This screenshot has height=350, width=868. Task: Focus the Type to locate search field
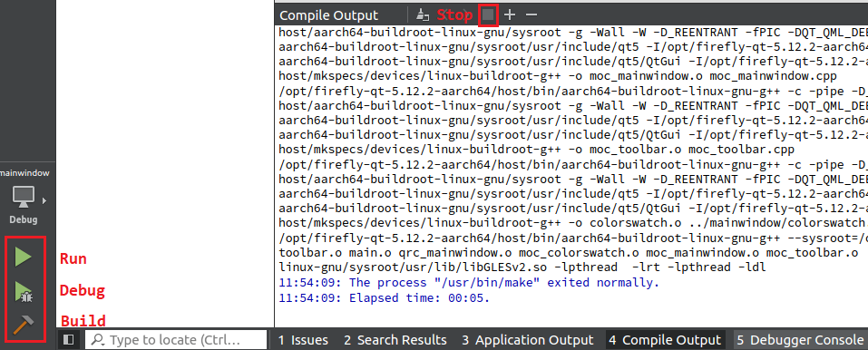(x=177, y=339)
